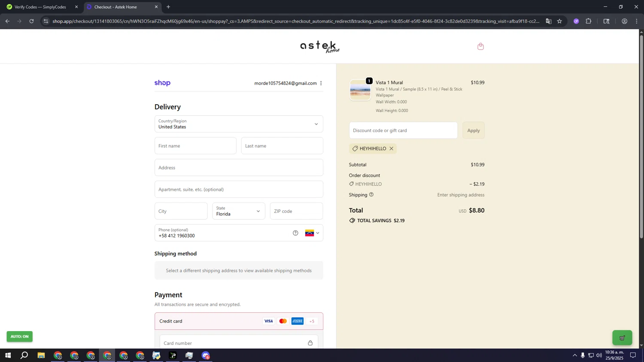644x362 pixels.
Task: Click the American Express logo
Action: [x=298, y=321]
